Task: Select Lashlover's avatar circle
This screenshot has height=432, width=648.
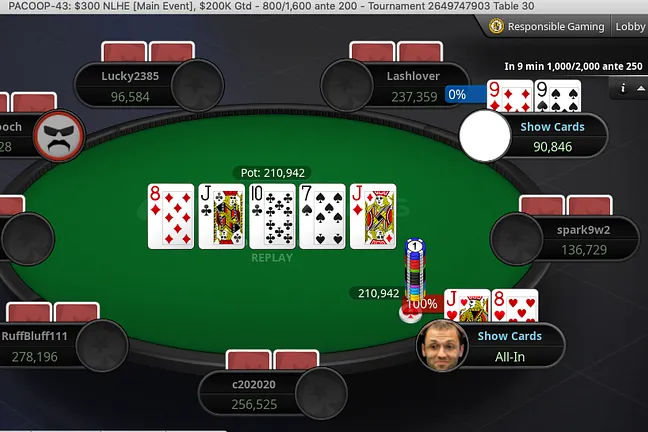Action: point(347,85)
